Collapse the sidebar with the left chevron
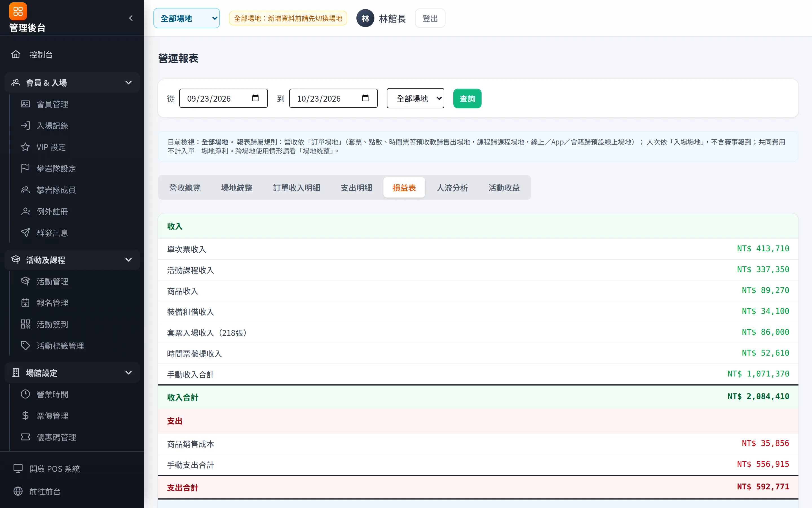 pyautogui.click(x=131, y=18)
